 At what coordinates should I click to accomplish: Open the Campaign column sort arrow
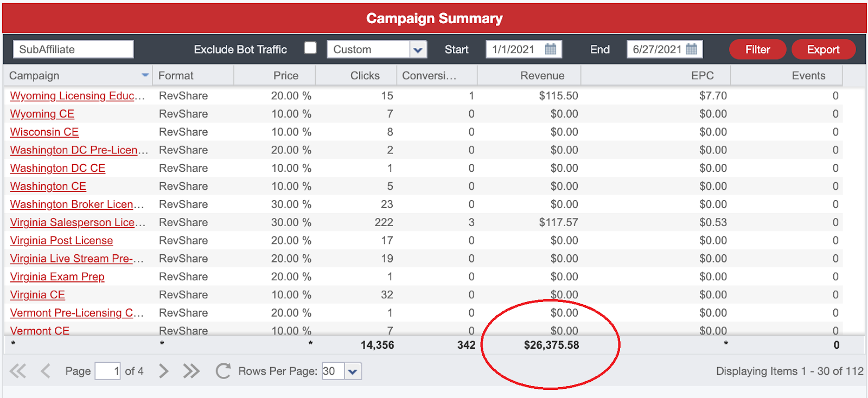pyautogui.click(x=145, y=75)
